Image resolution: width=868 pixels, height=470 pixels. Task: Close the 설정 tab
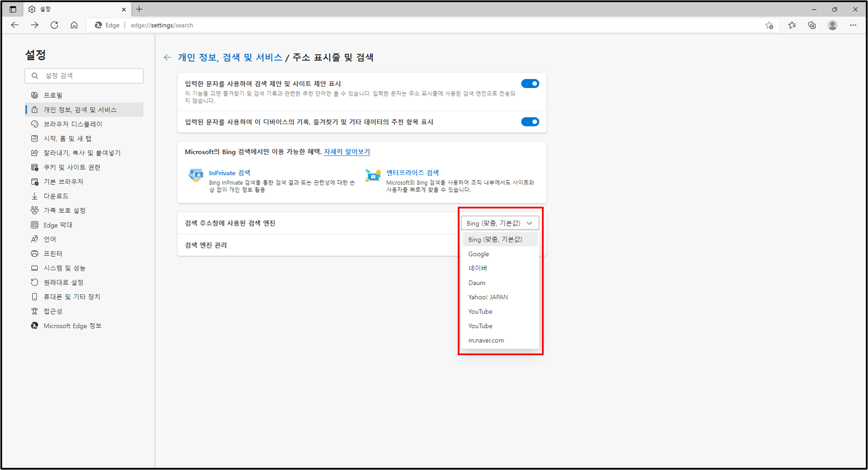pyautogui.click(x=124, y=9)
